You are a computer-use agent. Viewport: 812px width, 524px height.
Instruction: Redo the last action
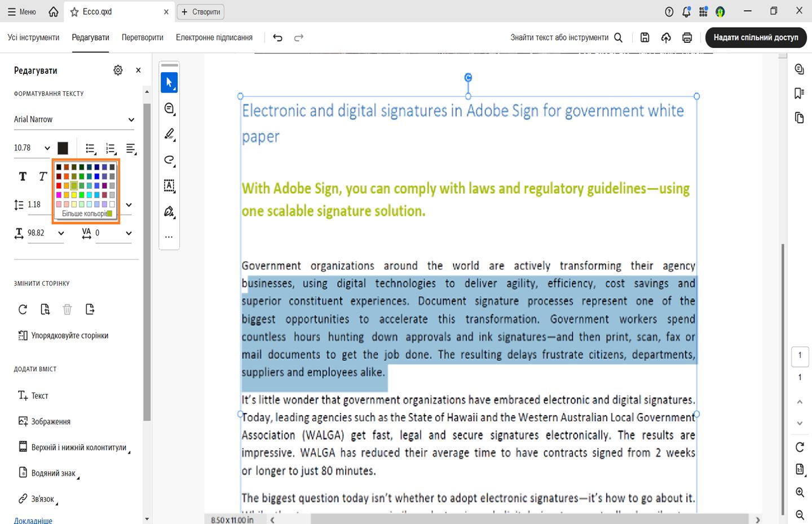pos(299,38)
